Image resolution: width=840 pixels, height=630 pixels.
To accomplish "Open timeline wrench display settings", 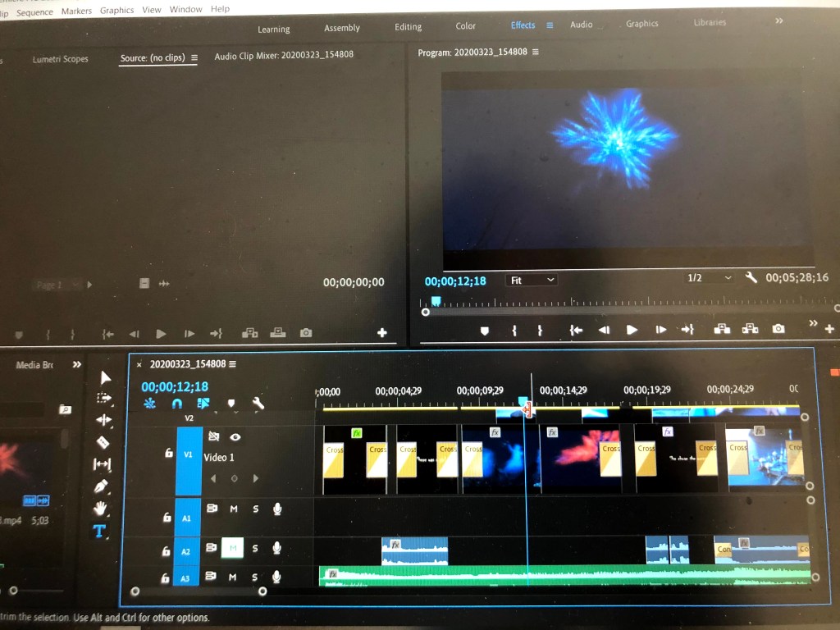I will [x=258, y=404].
